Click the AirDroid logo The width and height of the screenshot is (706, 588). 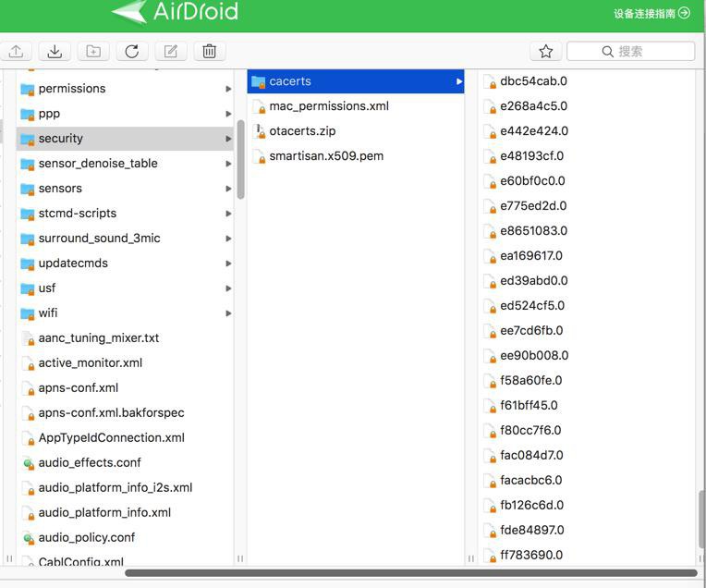[176, 12]
